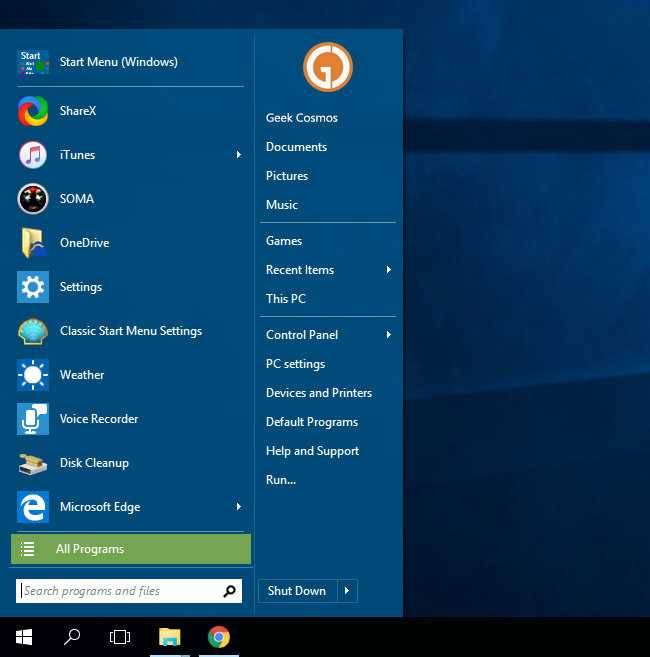
Task: Select the SOMA label text
Action: (x=77, y=199)
